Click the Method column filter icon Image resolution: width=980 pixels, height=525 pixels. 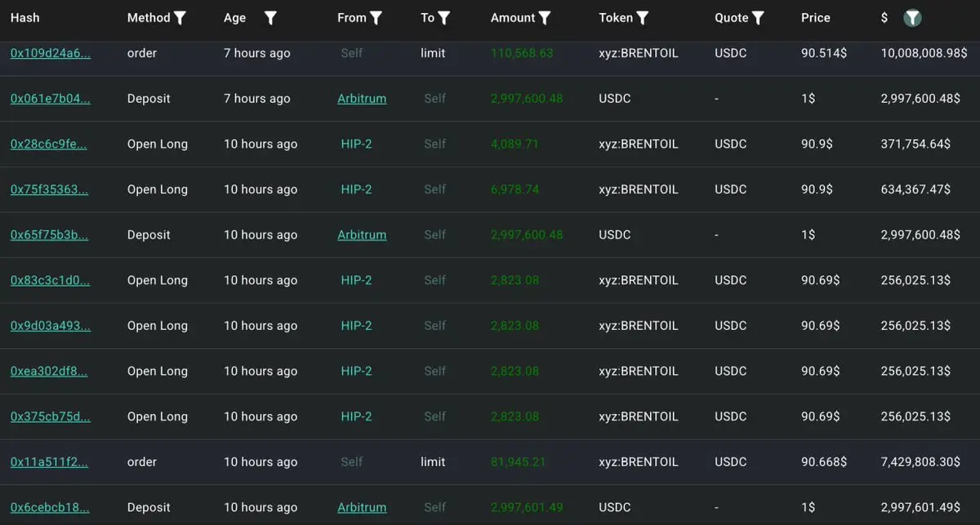coord(180,17)
